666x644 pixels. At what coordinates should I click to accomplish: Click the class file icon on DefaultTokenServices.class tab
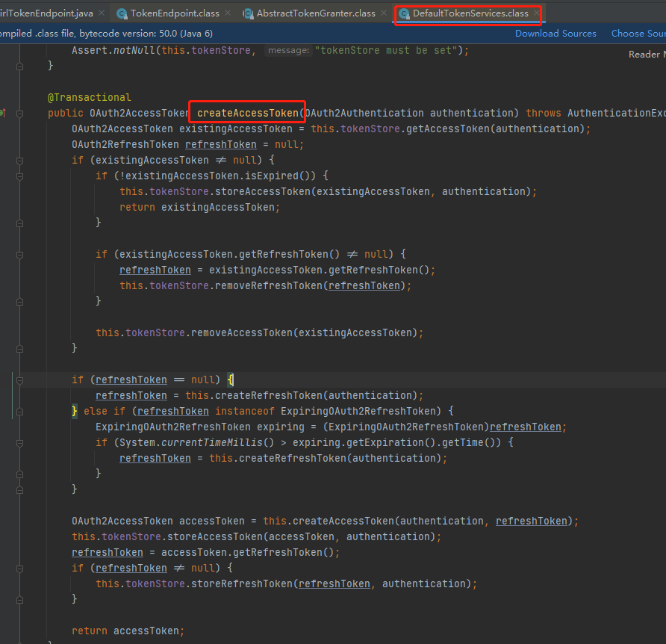point(405,13)
